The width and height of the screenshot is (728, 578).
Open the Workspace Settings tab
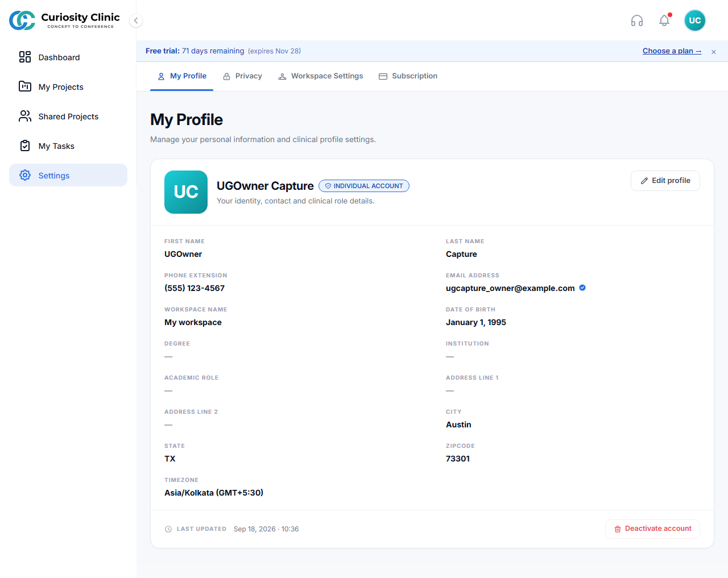click(320, 76)
